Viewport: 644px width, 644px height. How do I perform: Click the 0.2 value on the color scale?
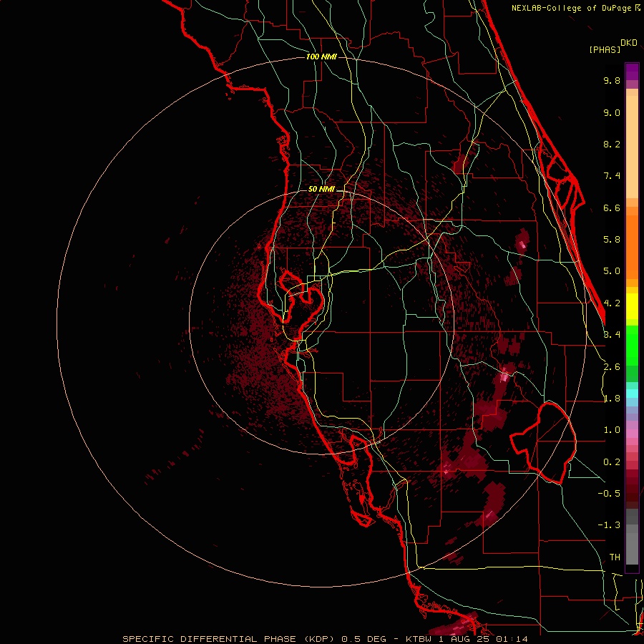pyautogui.click(x=612, y=462)
